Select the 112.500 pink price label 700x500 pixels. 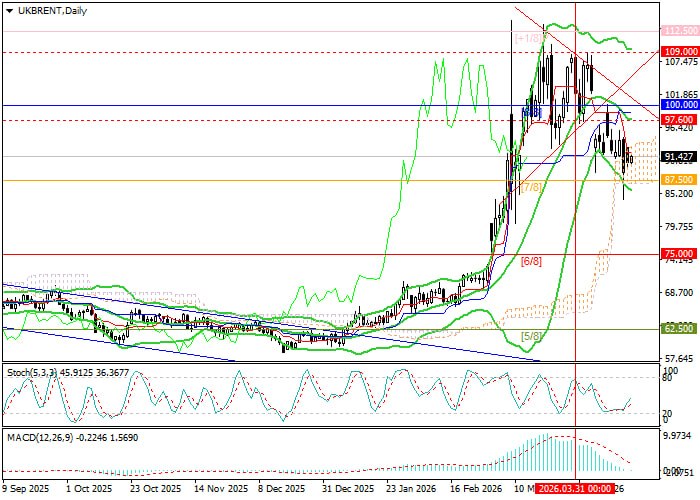click(x=679, y=31)
